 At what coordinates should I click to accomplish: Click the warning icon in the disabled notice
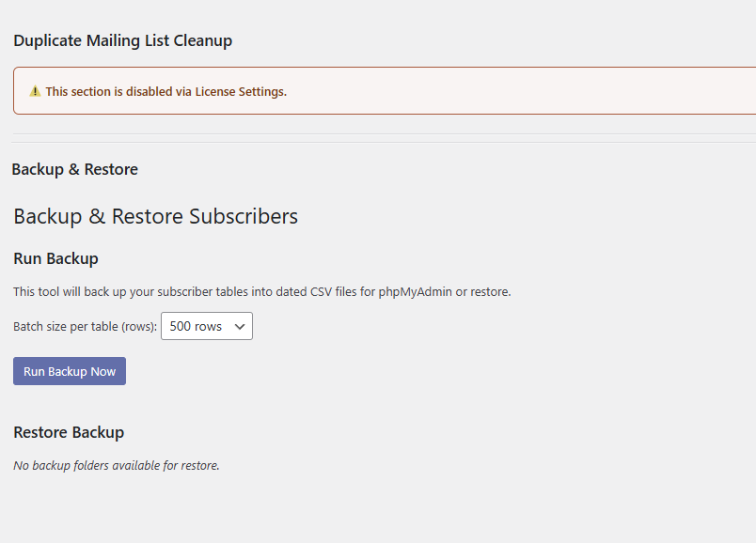(x=35, y=91)
